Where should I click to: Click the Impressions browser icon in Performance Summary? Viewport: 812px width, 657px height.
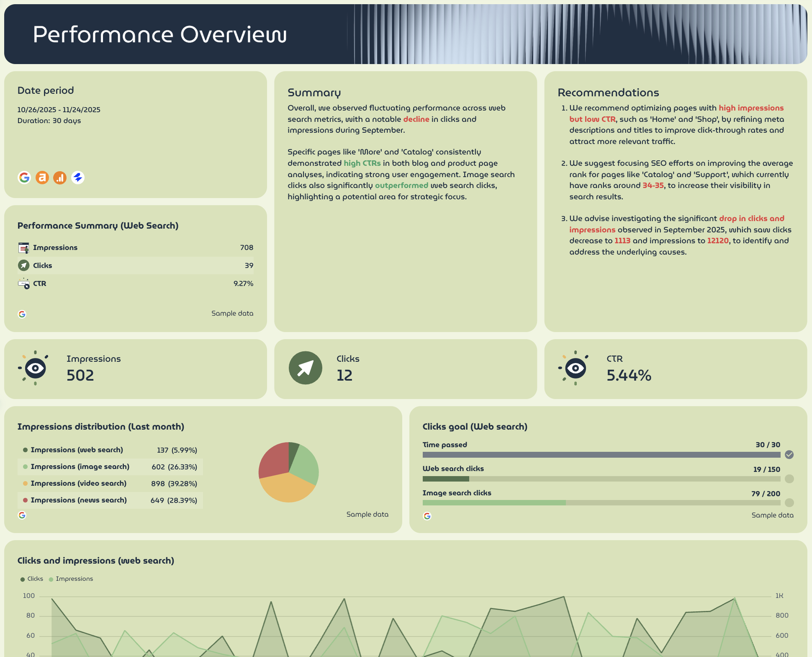pyautogui.click(x=23, y=247)
